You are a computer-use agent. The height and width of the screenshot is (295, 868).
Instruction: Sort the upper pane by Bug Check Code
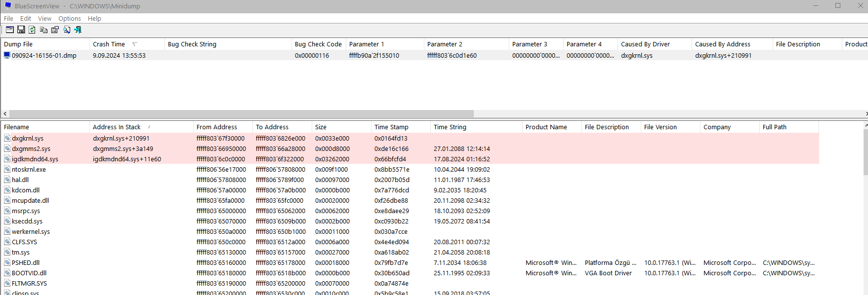pos(318,44)
